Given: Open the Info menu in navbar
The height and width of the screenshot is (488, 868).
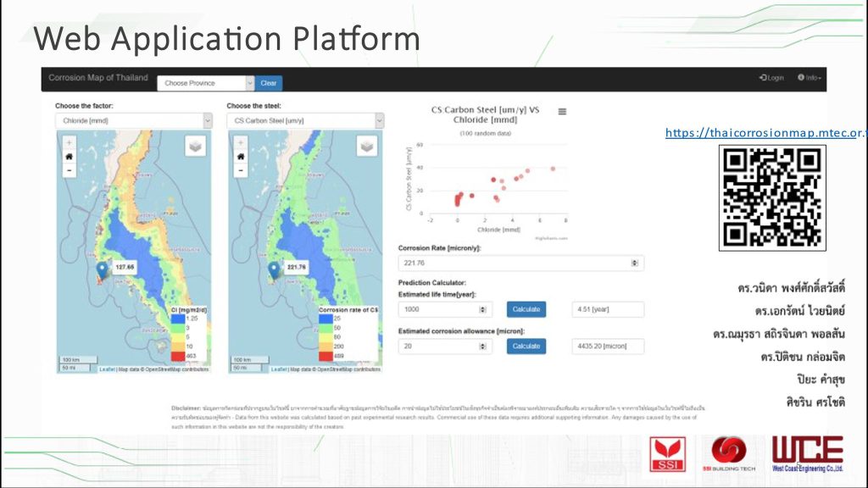Looking at the screenshot, I should (810, 78).
